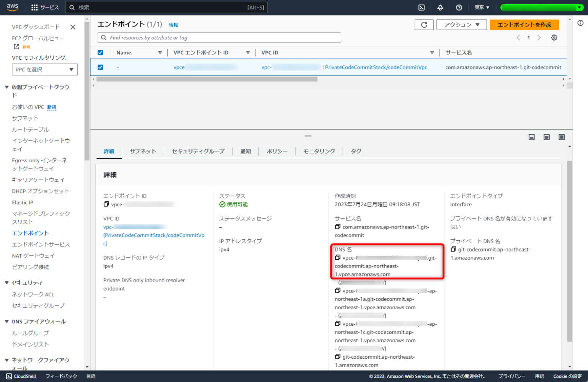Click the Find resources search field
This screenshot has width=588, height=382.
pyautogui.click(x=219, y=38)
